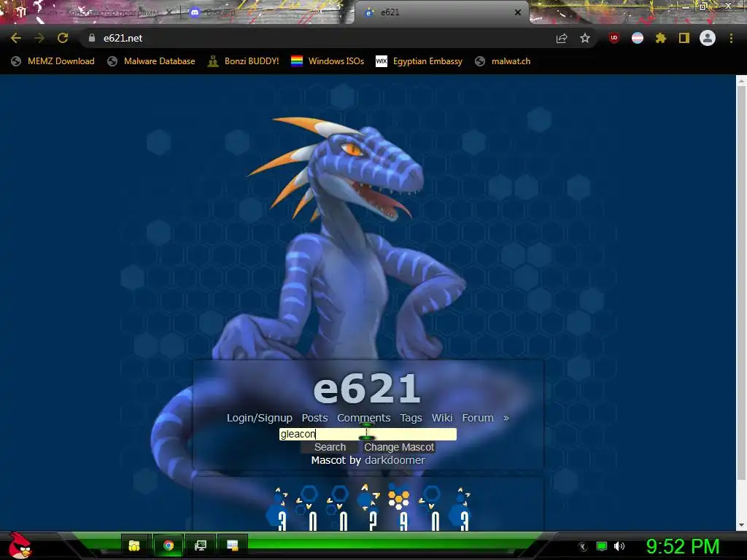Screen dimensions: 747x560
Task: Click the Change Mascot button
Action: pyautogui.click(x=399, y=447)
